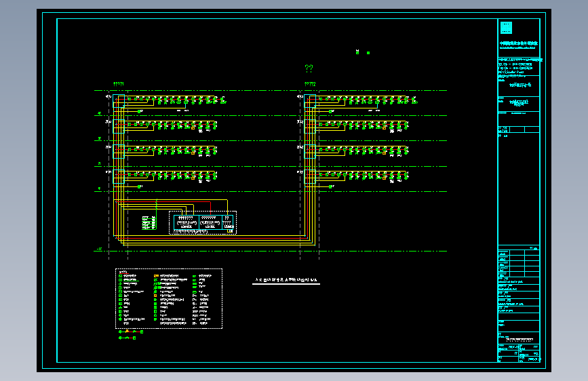This screenshot has height=381, width=588.
Task: Click the dashed-border symbol legend box
Action: click(169, 298)
